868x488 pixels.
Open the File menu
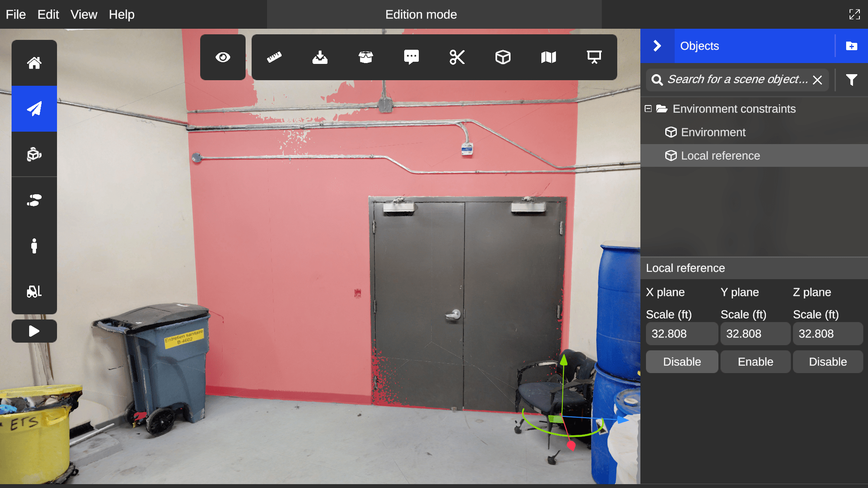click(16, 15)
